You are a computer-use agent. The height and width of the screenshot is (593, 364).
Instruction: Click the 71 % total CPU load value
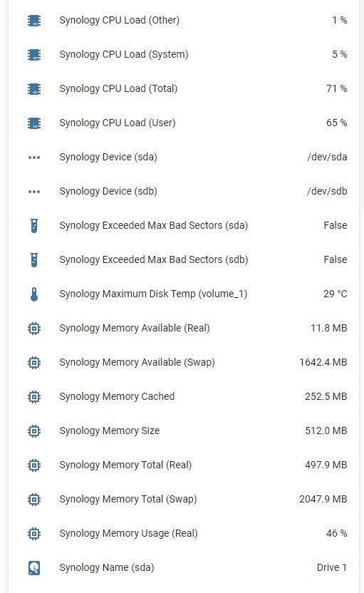[336, 88]
